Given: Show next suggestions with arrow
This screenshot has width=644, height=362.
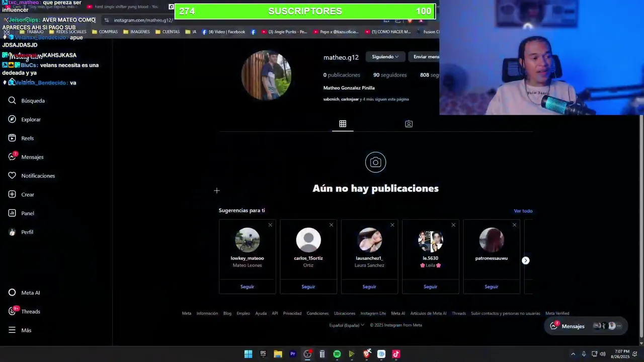Looking at the screenshot, I should coord(525,260).
